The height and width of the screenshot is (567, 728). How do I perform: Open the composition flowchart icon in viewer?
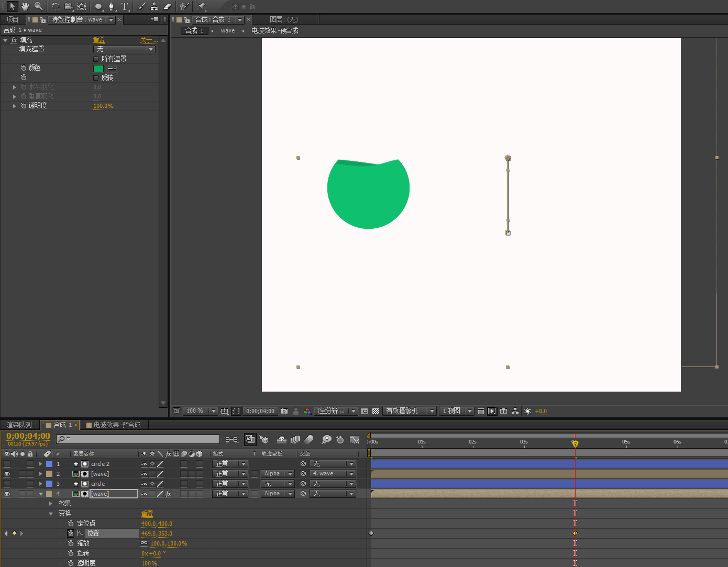(x=515, y=412)
